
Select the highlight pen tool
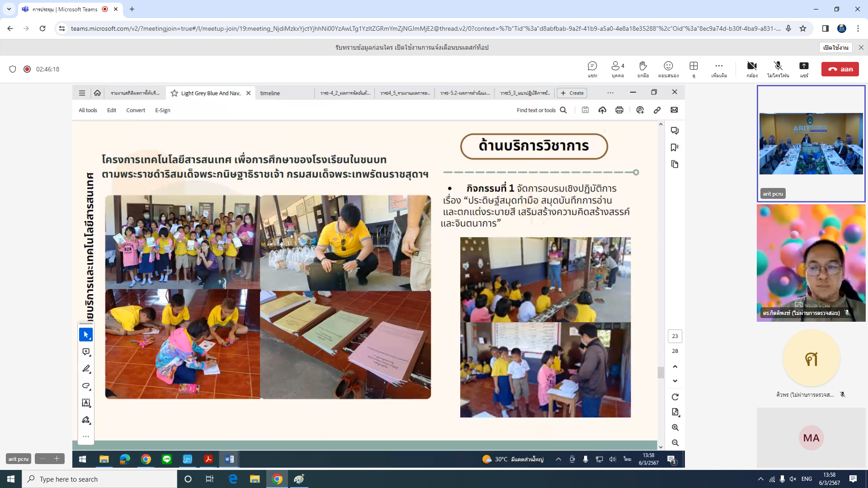(86, 369)
